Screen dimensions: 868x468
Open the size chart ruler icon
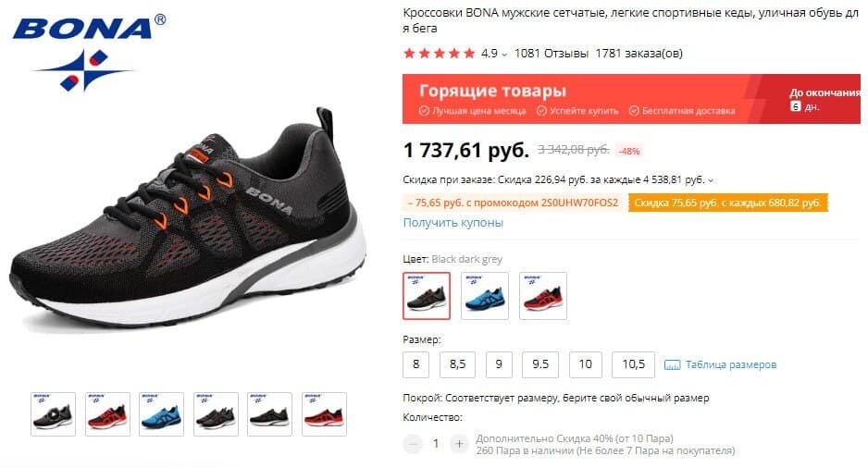pyautogui.click(x=672, y=365)
